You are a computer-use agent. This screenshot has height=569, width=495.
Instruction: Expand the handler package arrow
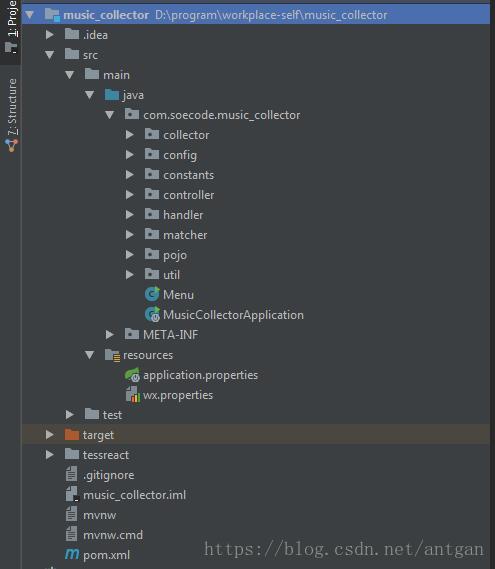tap(130, 215)
